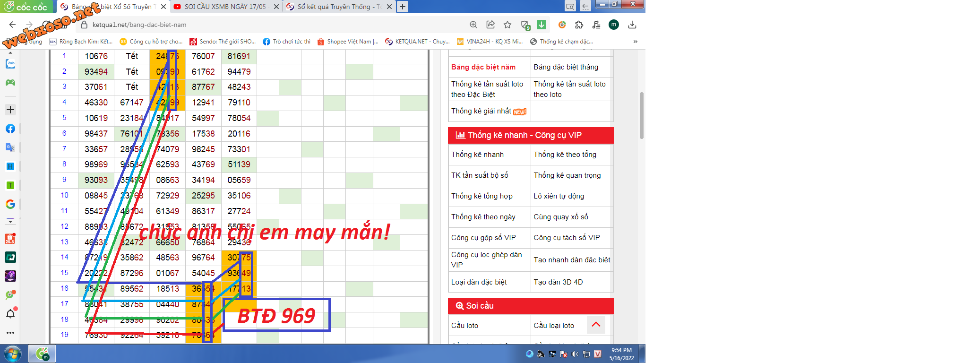This screenshot has width=980, height=363.
Task: Show more bookmarks with double chevron
Action: tap(636, 42)
